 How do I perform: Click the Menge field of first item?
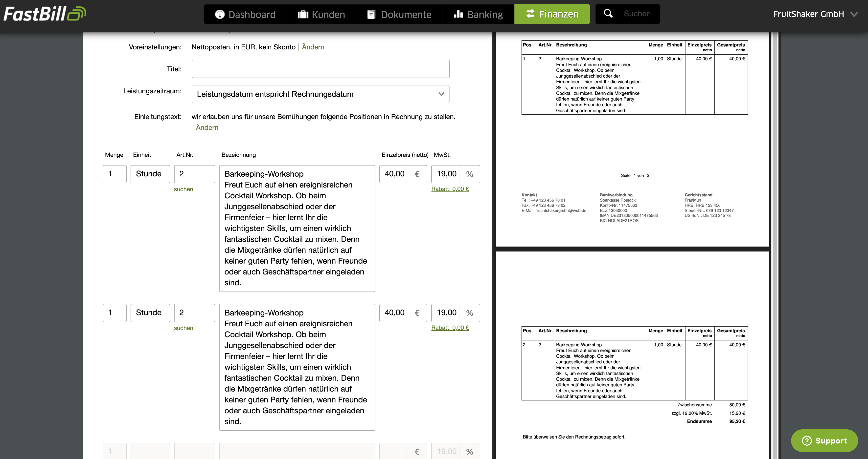coord(114,174)
